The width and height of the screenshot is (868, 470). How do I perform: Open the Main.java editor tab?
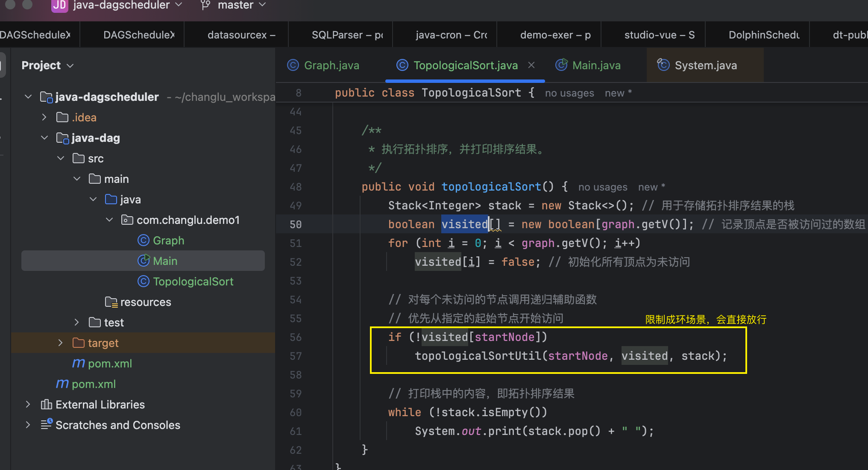click(x=596, y=65)
